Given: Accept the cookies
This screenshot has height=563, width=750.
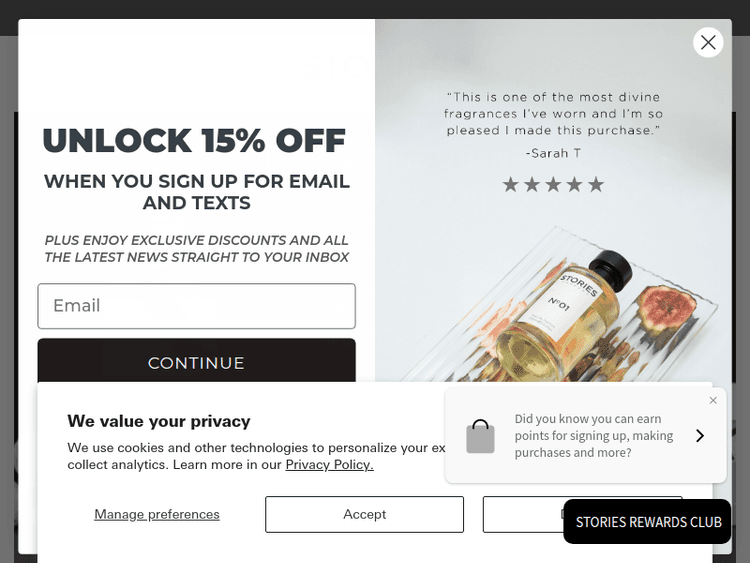Looking at the screenshot, I should tap(364, 514).
